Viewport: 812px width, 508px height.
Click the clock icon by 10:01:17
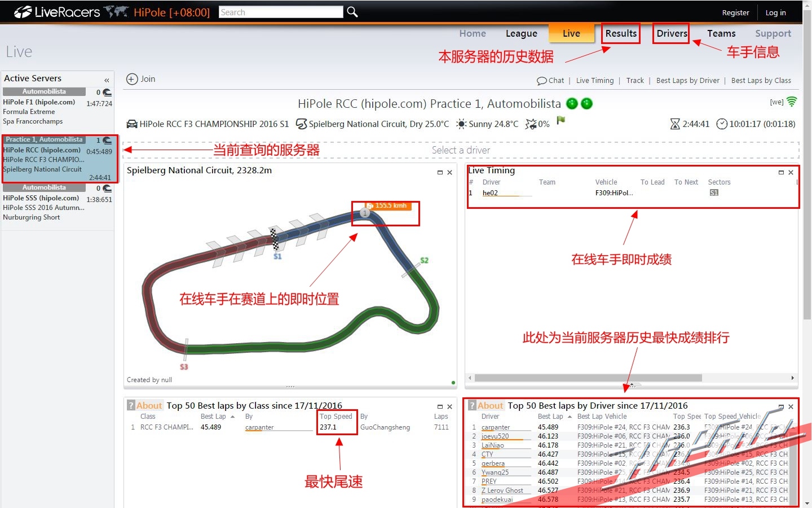pos(722,124)
